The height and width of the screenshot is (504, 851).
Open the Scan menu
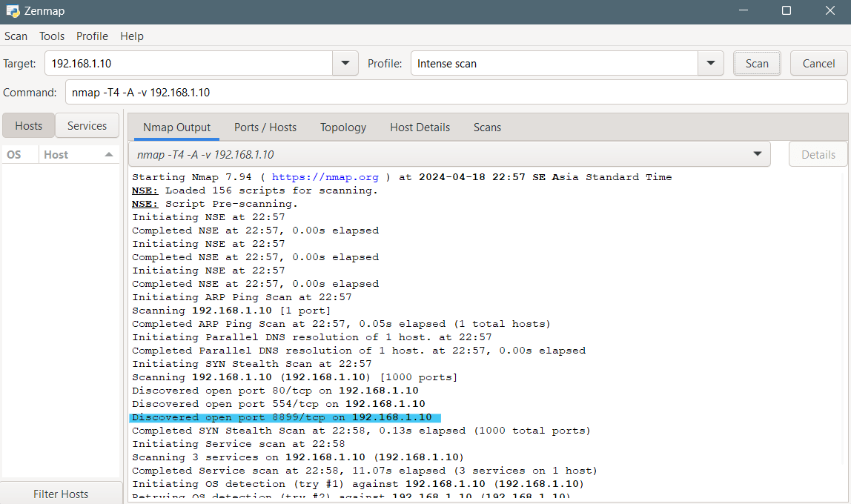(16, 36)
